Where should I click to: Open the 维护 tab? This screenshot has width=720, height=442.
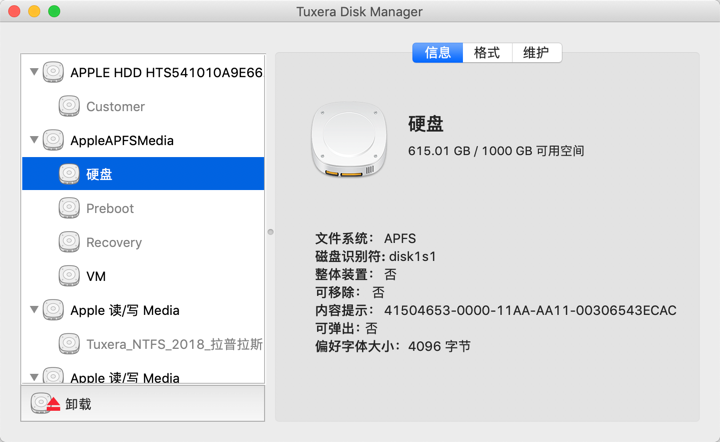pos(536,52)
